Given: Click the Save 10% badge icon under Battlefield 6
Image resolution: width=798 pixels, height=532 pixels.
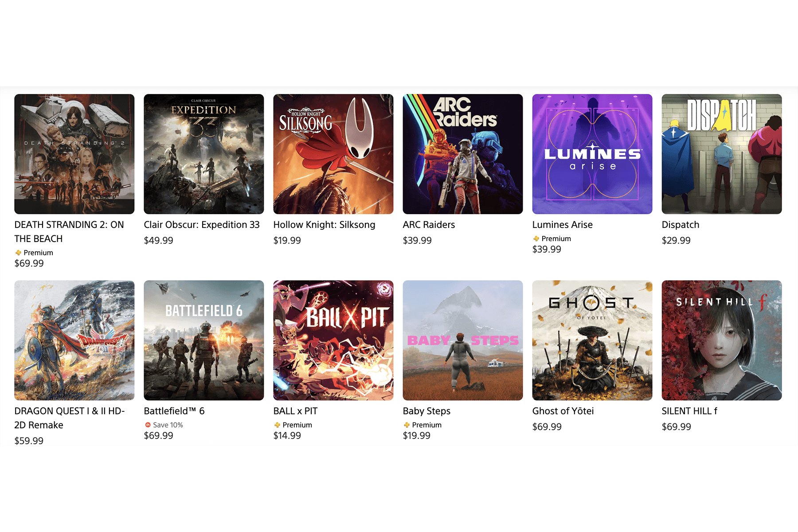Looking at the screenshot, I should pyautogui.click(x=148, y=425).
